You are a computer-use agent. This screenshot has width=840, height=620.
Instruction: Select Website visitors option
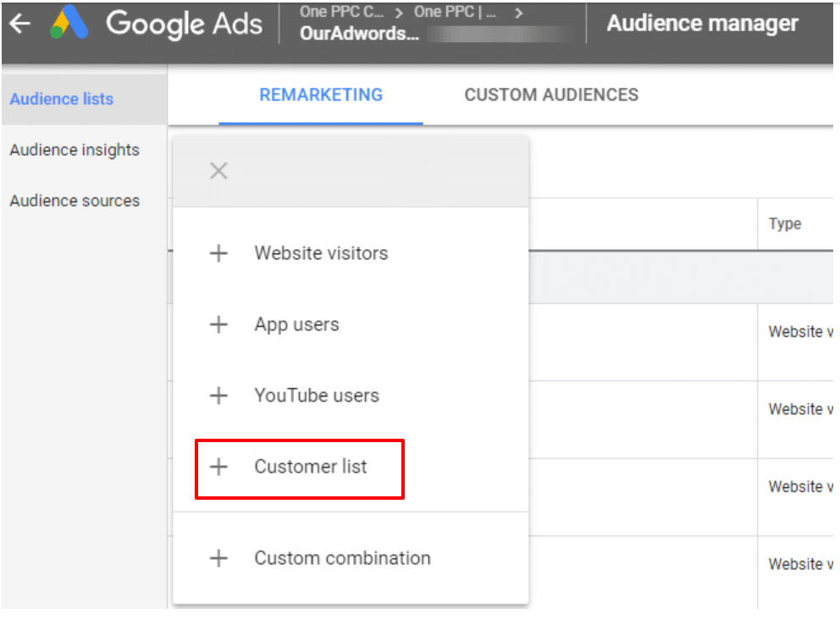coord(321,253)
